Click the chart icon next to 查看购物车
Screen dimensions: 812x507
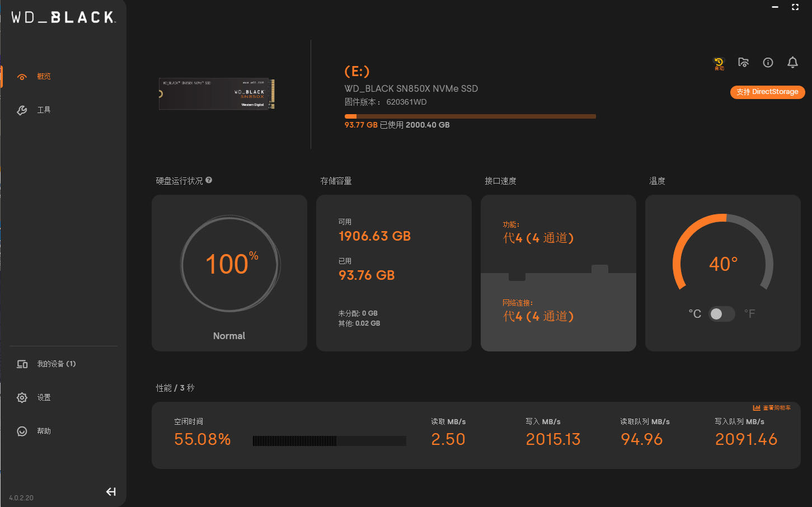pos(757,408)
